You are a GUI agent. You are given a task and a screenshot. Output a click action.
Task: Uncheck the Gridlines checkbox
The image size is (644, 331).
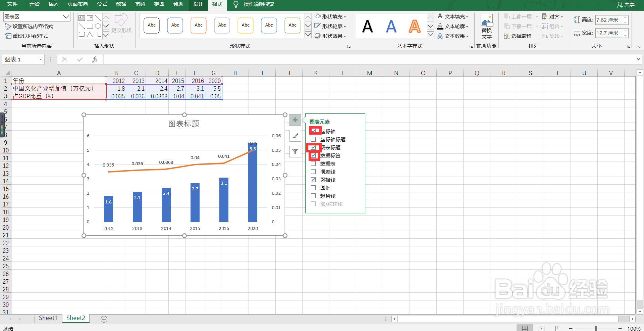coord(313,180)
